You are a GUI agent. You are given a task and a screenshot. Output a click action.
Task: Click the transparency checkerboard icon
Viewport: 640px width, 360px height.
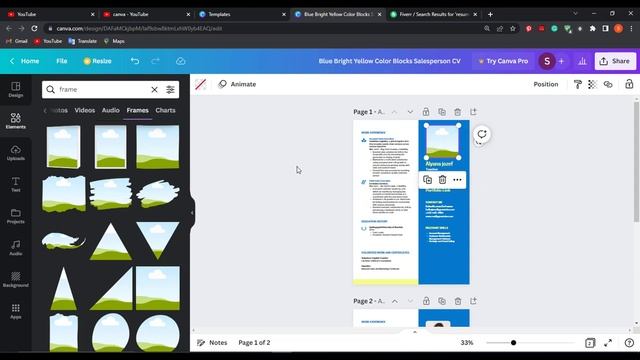click(592, 84)
